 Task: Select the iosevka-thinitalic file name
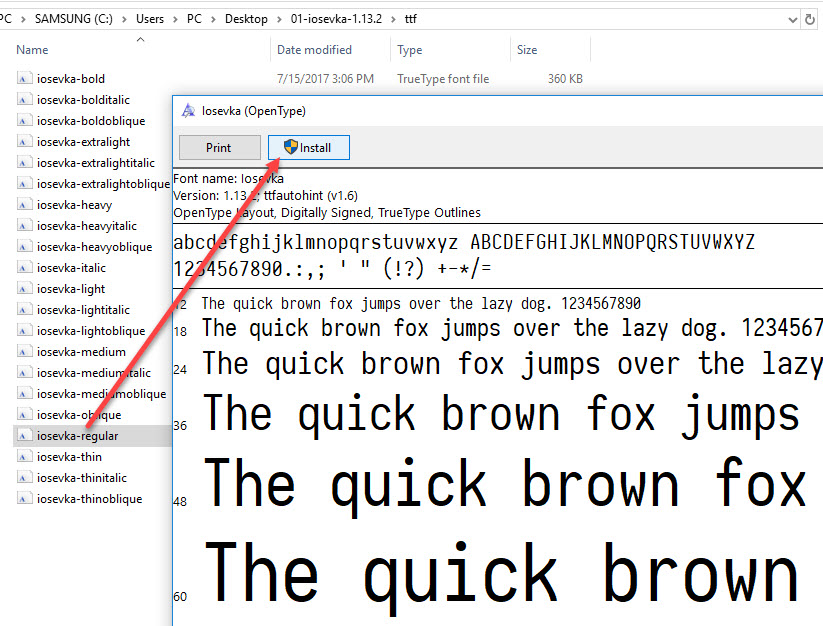click(82, 478)
